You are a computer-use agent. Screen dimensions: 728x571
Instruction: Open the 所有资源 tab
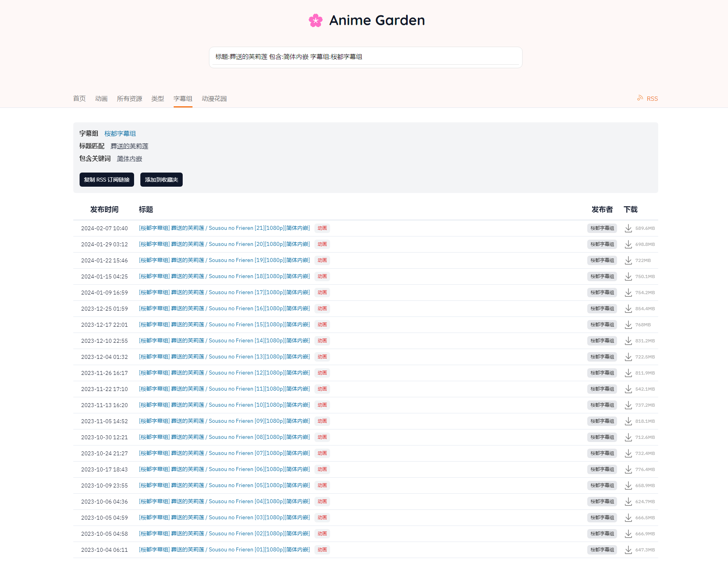tap(129, 98)
